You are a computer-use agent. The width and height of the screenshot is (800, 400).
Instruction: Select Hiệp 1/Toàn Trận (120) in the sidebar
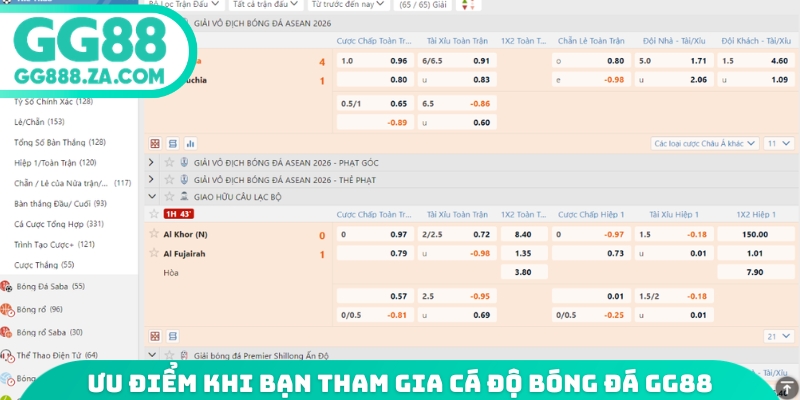pos(55,163)
